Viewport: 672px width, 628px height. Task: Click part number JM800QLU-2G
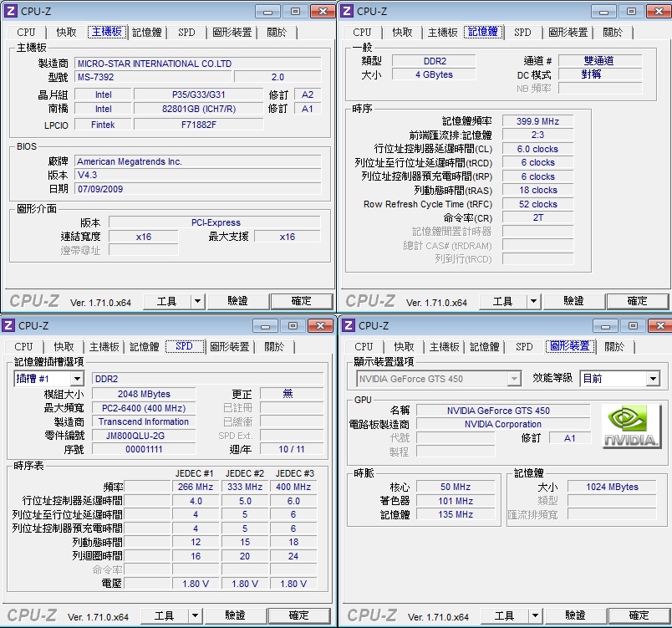(x=144, y=436)
